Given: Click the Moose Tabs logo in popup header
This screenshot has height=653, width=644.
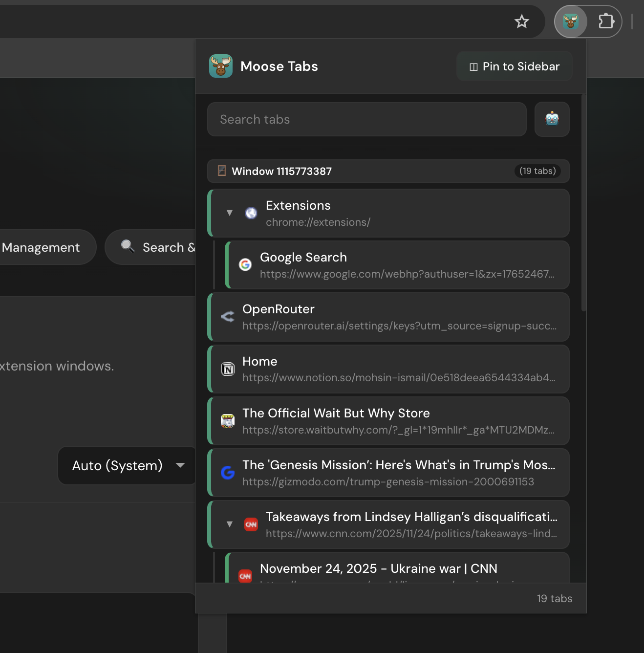Looking at the screenshot, I should [x=221, y=66].
